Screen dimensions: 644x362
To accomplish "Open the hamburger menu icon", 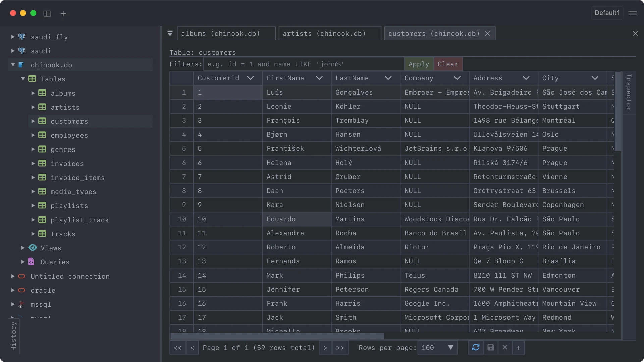I will (x=633, y=13).
